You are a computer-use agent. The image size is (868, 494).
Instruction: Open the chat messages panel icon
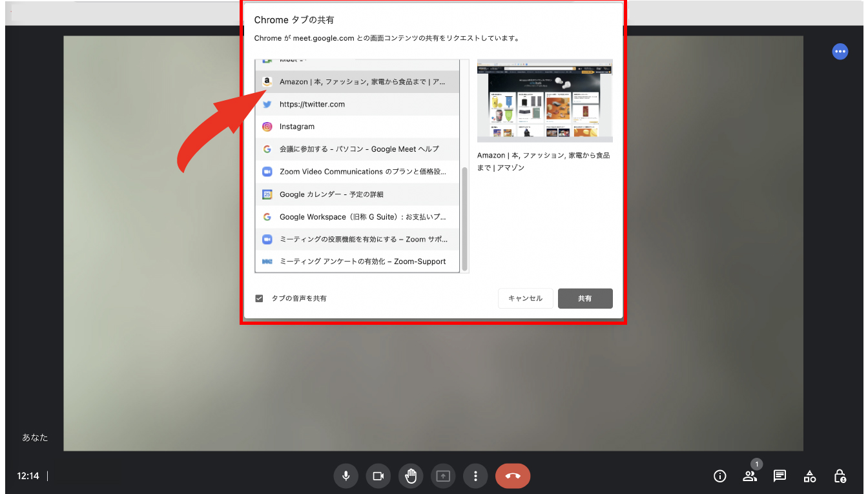[780, 477]
